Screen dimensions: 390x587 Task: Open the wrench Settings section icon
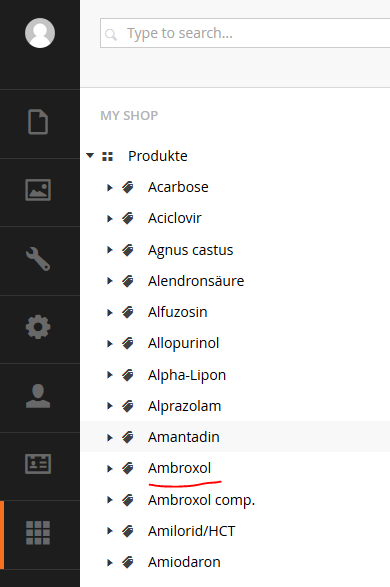(38, 259)
